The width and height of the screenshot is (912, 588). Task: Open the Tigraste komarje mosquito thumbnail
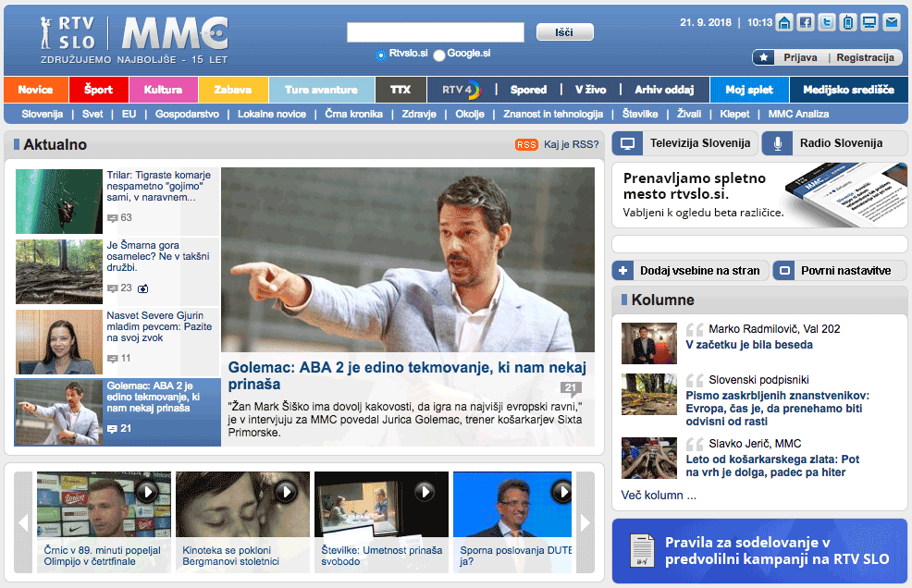[x=59, y=202]
